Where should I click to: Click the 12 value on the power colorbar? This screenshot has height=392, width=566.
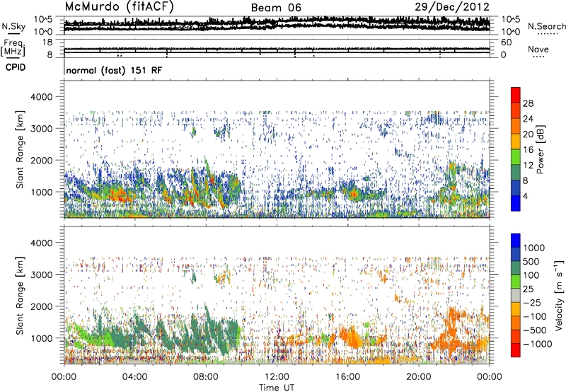coord(528,165)
